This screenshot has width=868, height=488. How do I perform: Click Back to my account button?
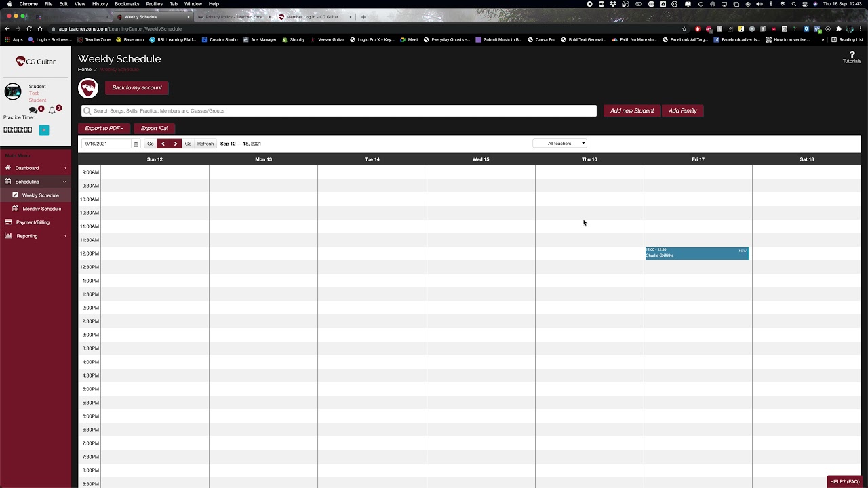[x=137, y=87]
